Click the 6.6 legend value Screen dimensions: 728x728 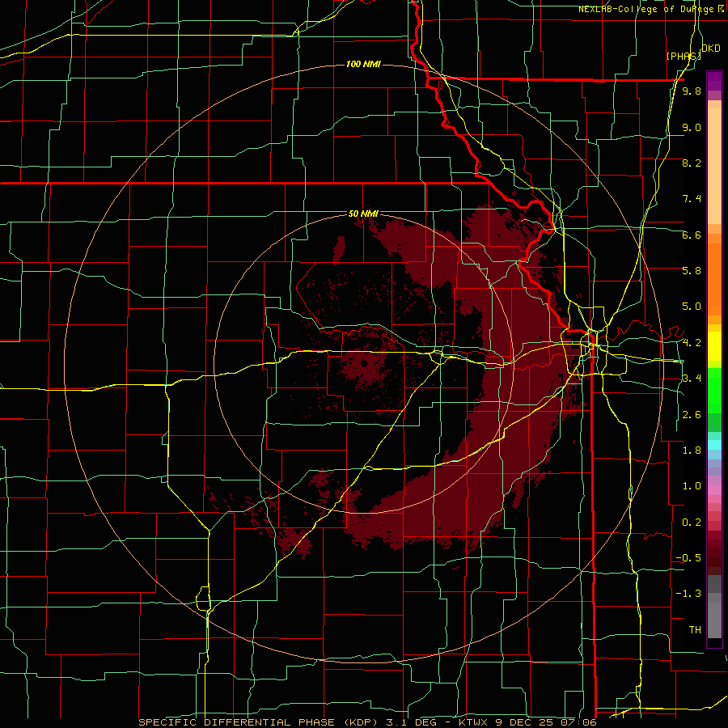tap(692, 235)
